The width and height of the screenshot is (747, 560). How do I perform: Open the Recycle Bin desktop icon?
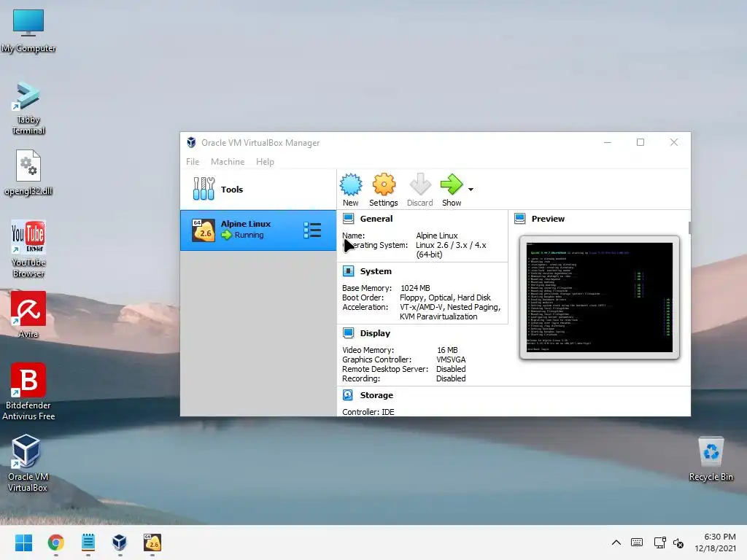[x=711, y=459]
